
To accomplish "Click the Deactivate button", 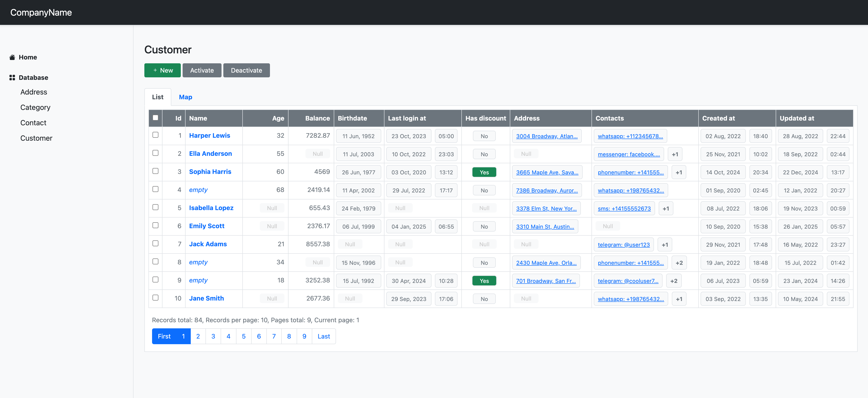I will click(246, 70).
